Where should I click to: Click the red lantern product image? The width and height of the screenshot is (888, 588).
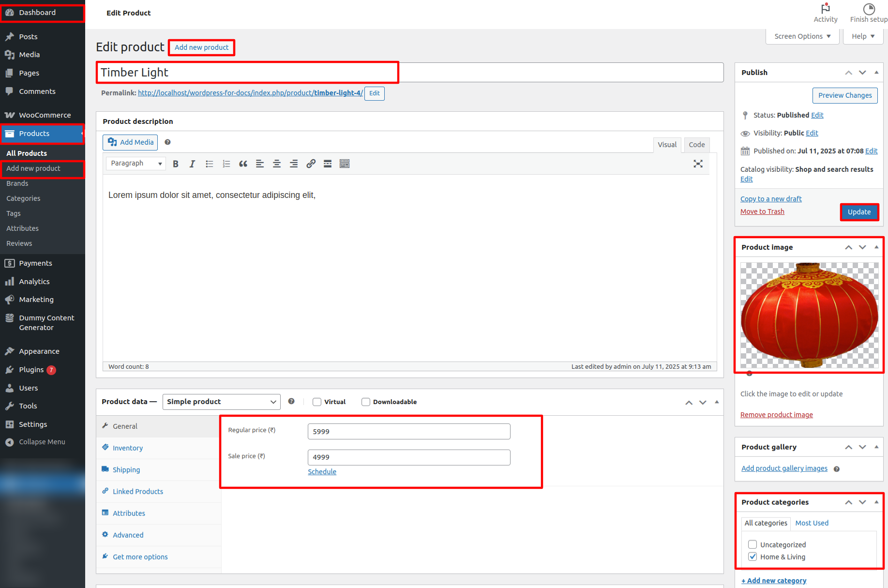[x=809, y=315]
